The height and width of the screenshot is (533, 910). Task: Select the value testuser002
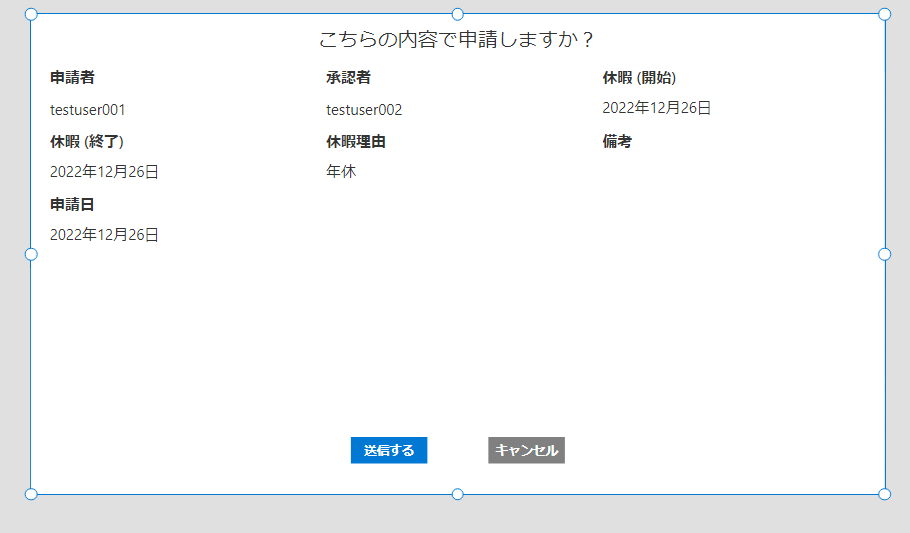(x=364, y=110)
